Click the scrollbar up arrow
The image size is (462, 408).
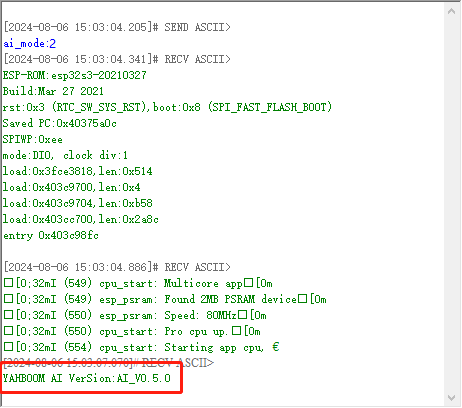coord(452,12)
